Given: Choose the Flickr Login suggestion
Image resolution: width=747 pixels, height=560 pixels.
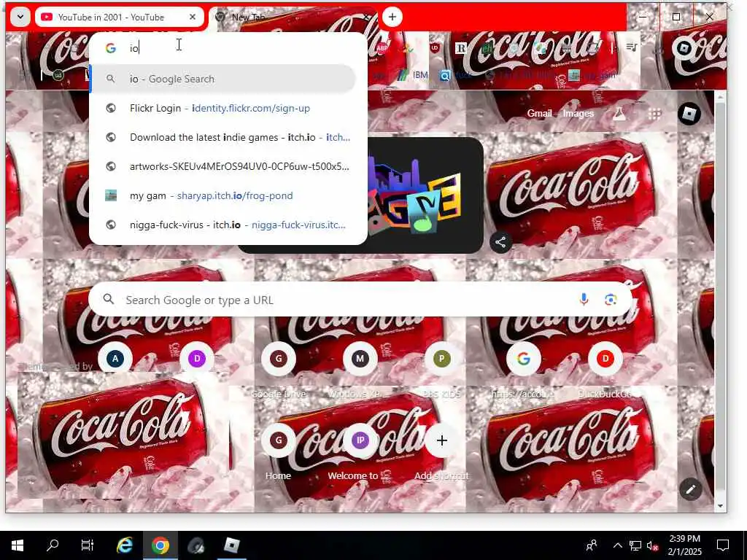Looking at the screenshot, I should click(x=223, y=108).
